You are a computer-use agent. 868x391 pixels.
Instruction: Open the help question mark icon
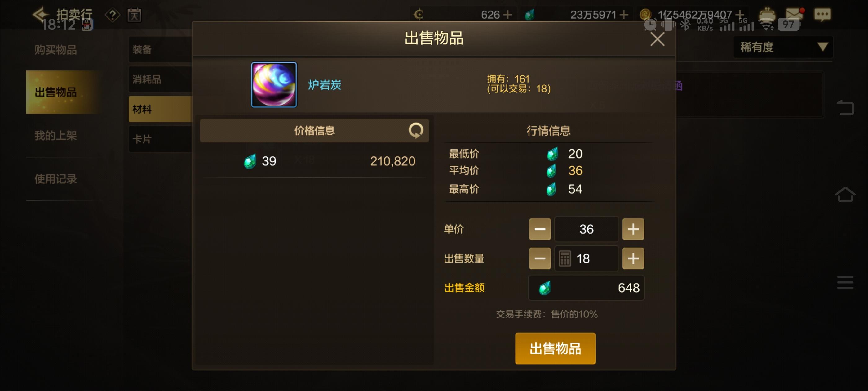[113, 15]
